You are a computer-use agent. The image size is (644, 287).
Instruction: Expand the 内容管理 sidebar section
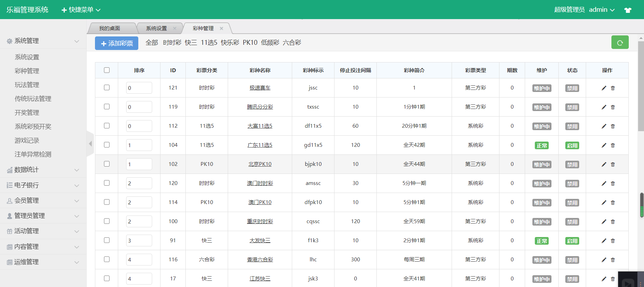click(x=43, y=247)
